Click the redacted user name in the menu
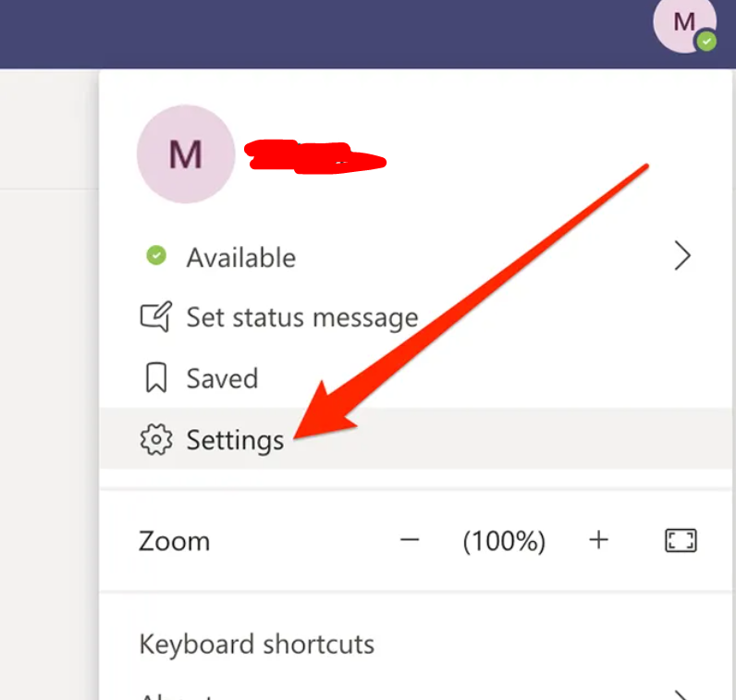Image resolution: width=736 pixels, height=700 pixels. click(314, 157)
